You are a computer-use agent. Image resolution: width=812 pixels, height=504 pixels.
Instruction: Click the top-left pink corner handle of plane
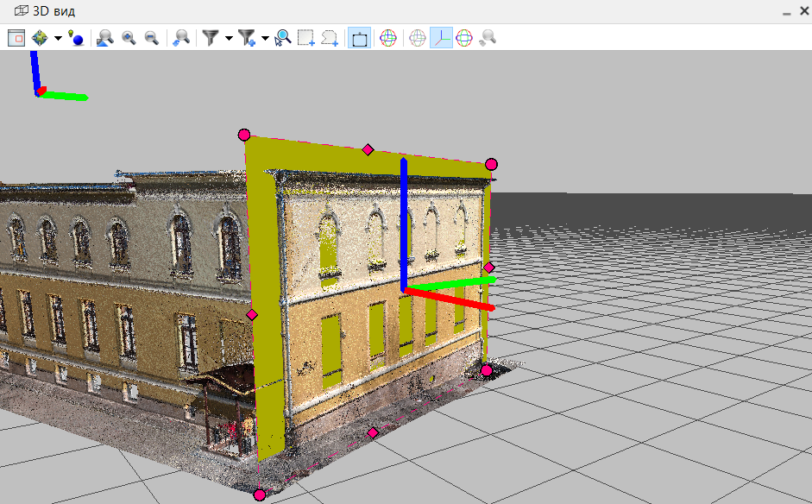coord(244,135)
